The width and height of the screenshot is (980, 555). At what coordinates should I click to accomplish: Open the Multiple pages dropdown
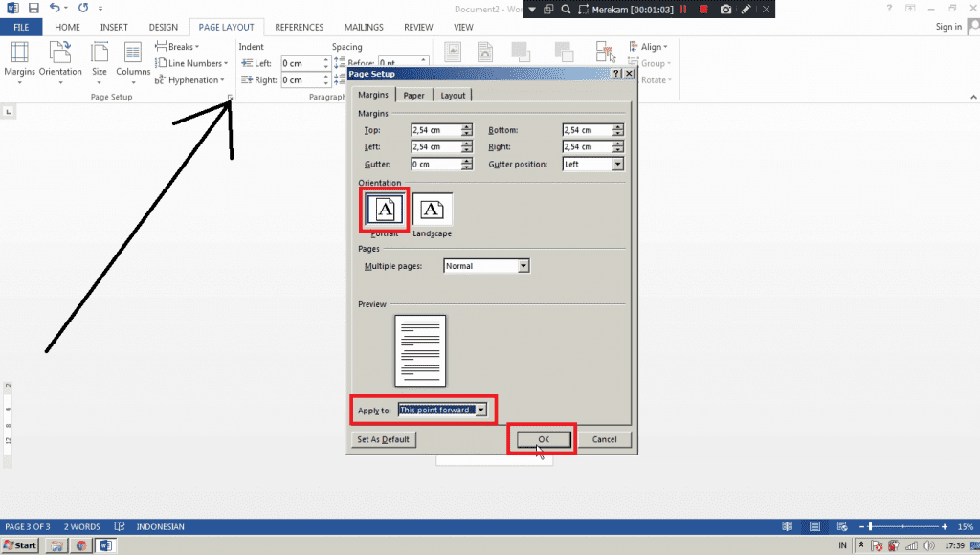pos(523,266)
